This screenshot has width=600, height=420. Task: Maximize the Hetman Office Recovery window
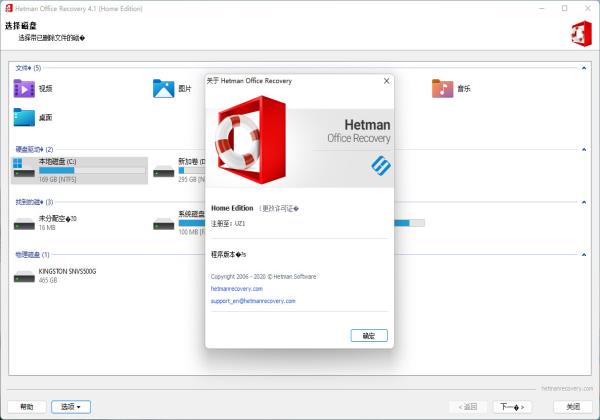(x=564, y=8)
